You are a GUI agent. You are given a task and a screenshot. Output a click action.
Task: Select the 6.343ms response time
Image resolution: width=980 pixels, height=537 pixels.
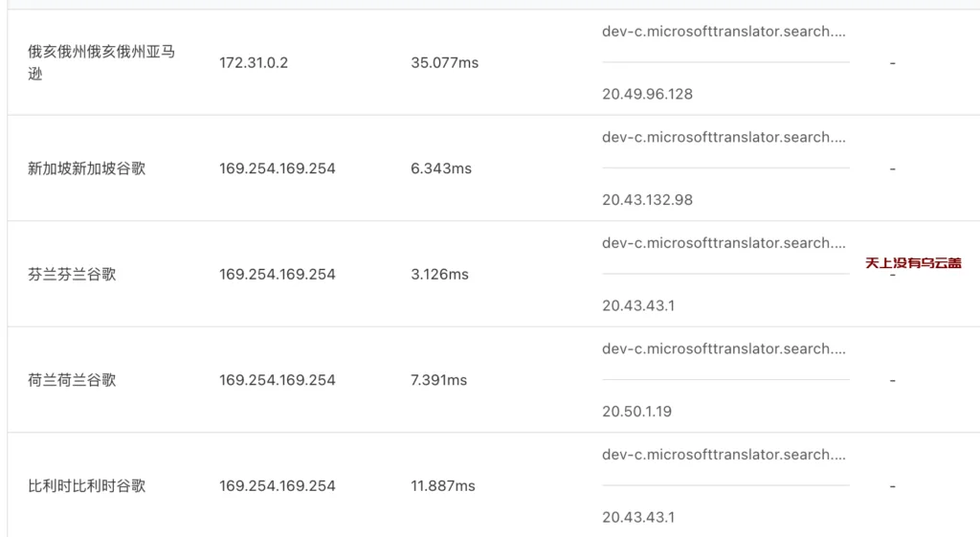[441, 168]
